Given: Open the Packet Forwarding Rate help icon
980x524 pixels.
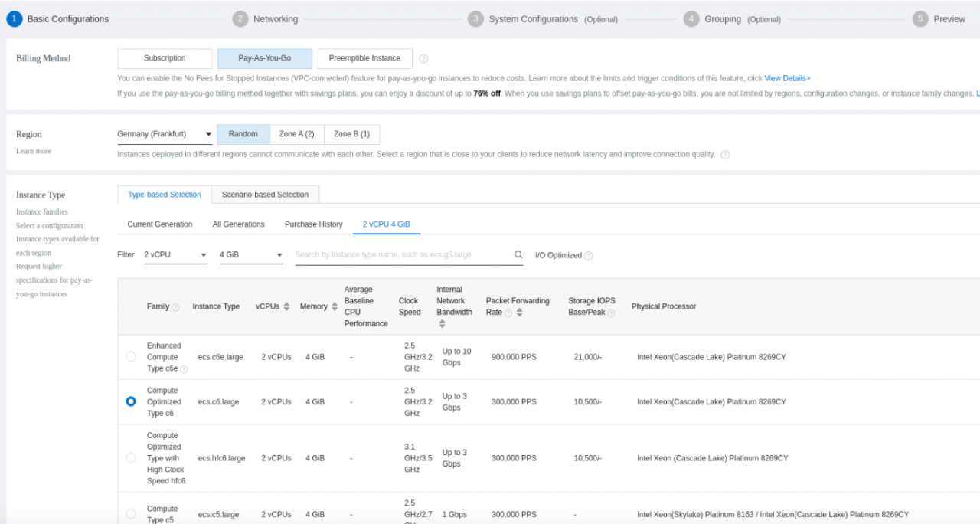Looking at the screenshot, I should 508,313.
